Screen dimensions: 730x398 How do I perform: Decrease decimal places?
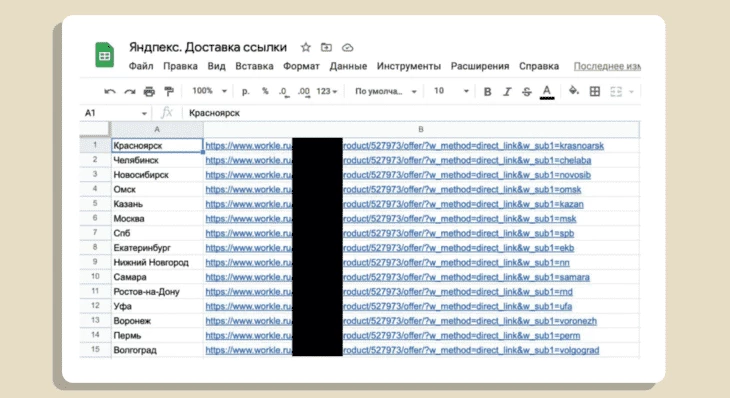coord(284,92)
